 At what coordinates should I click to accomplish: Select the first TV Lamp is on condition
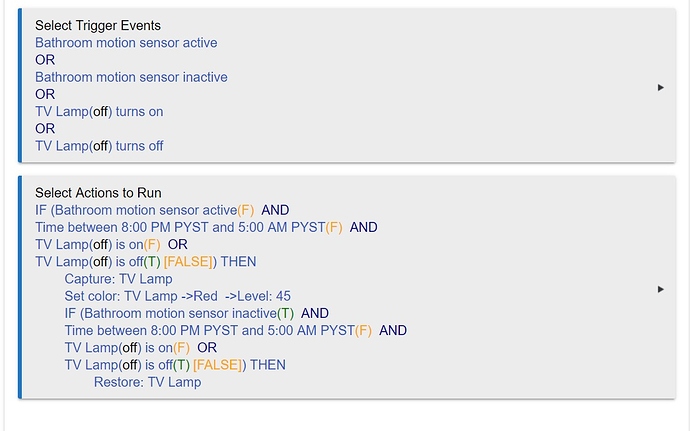(98, 244)
